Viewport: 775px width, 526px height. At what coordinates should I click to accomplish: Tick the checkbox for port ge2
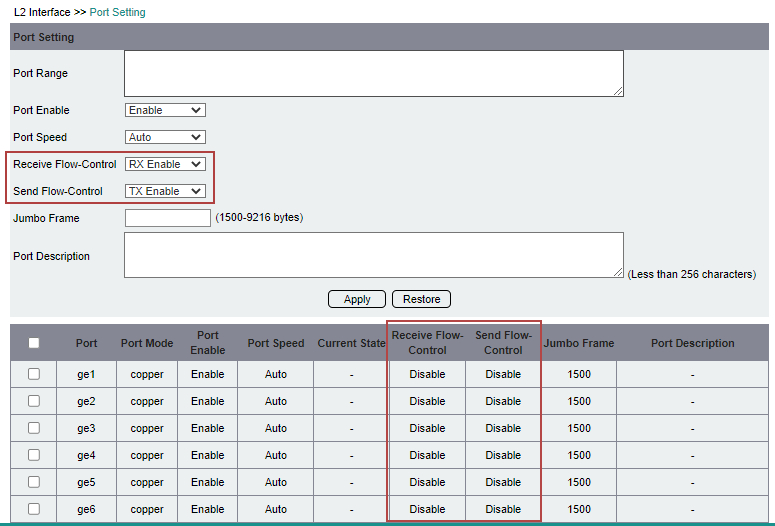click(34, 401)
